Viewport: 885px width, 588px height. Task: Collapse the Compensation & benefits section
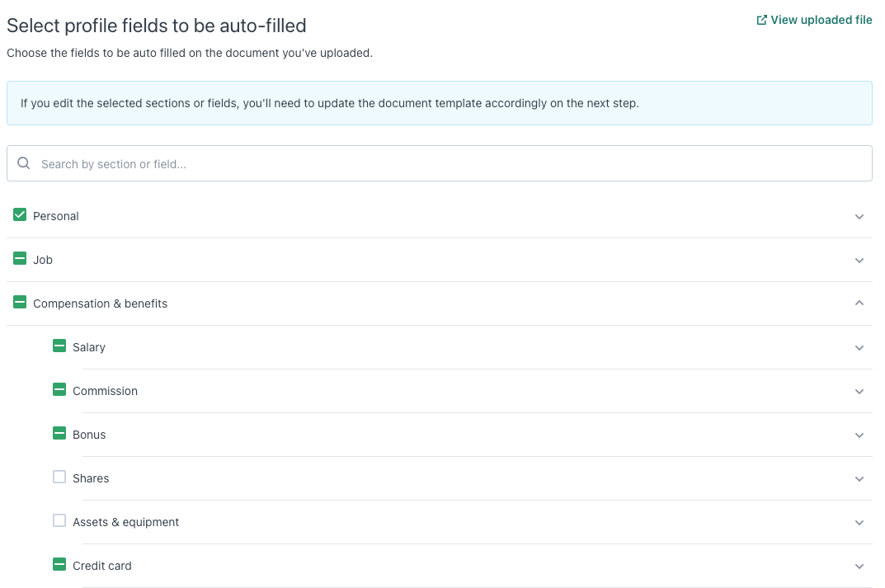click(859, 303)
